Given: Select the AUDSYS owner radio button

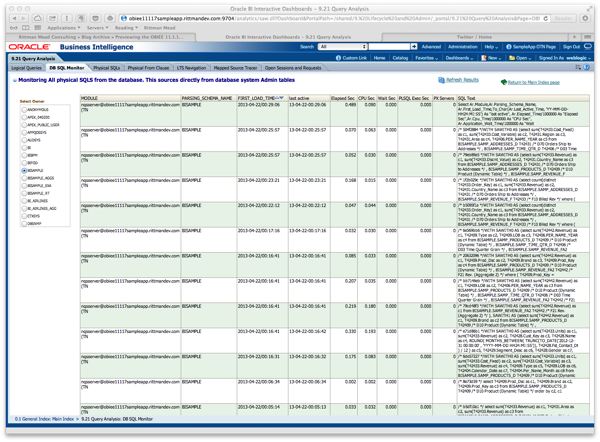Looking at the screenshot, I should pyautogui.click(x=24, y=140).
